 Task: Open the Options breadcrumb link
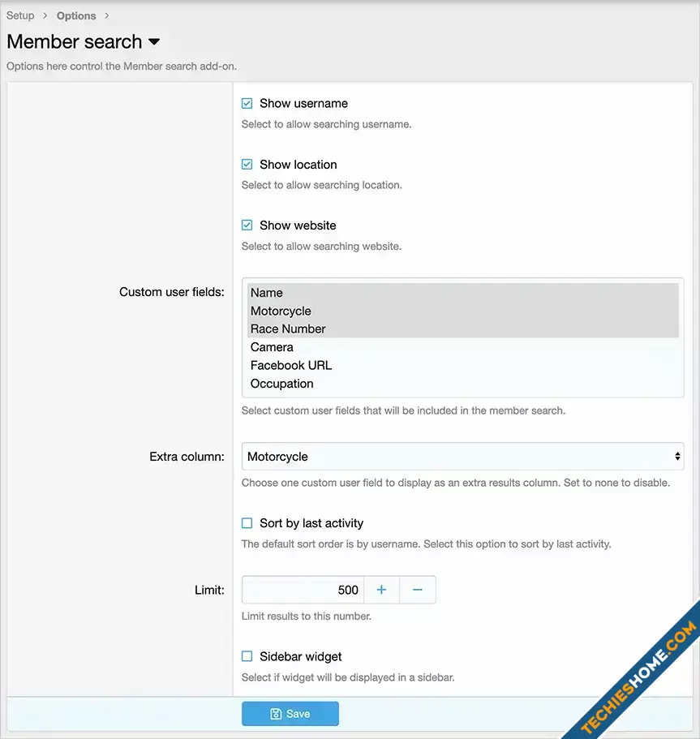(x=76, y=15)
